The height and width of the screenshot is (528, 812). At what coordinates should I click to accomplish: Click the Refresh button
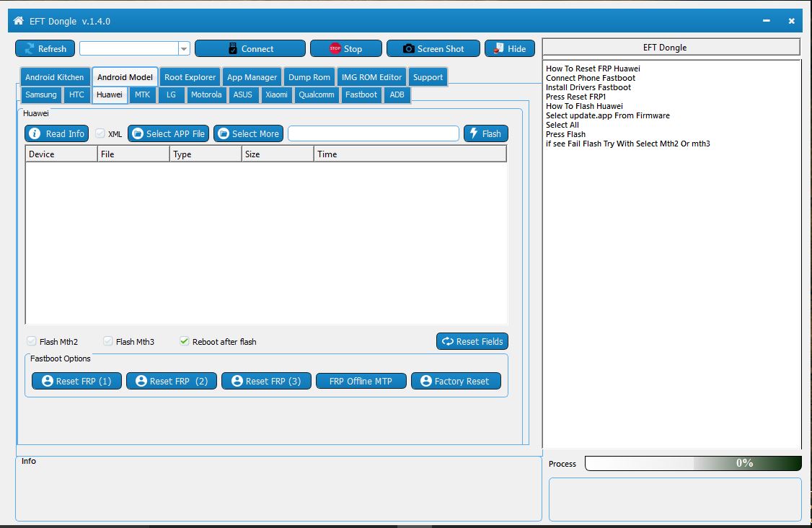click(x=45, y=49)
